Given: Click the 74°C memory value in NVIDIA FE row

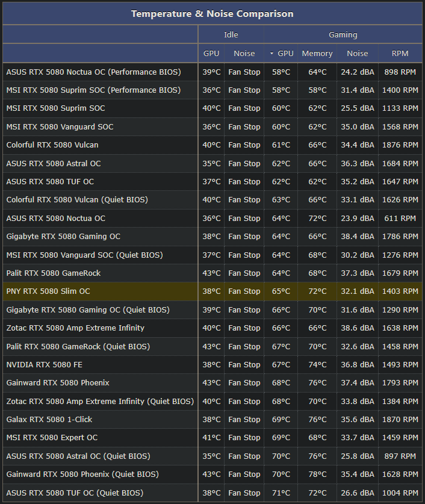Looking at the screenshot, I should (317, 365).
